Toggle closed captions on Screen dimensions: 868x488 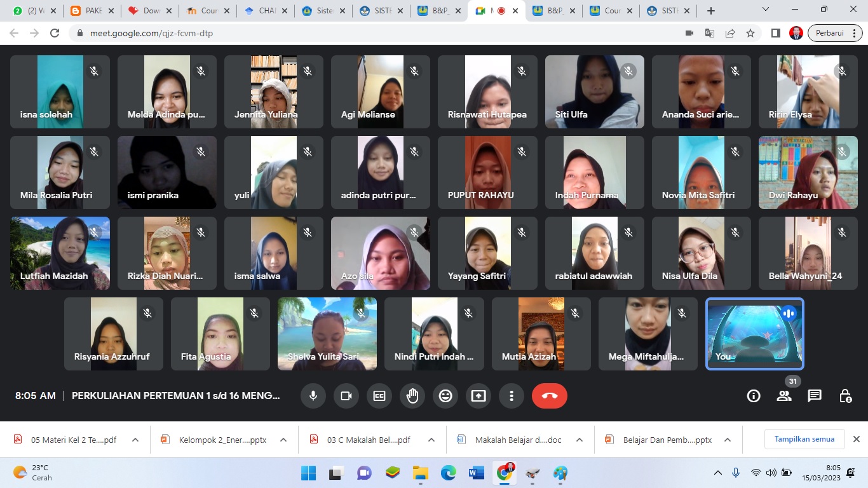pos(379,396)
